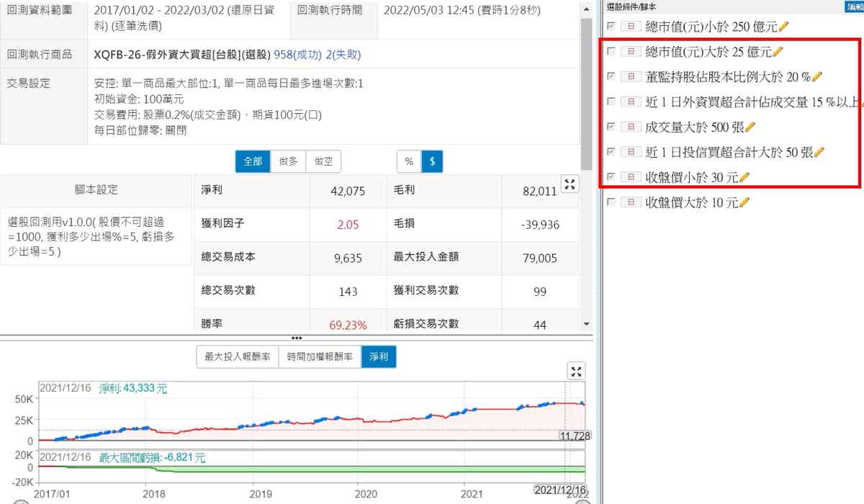
Task: Uncheck the 成交量大於 500 張 condition
Action: tap(611, 127)
